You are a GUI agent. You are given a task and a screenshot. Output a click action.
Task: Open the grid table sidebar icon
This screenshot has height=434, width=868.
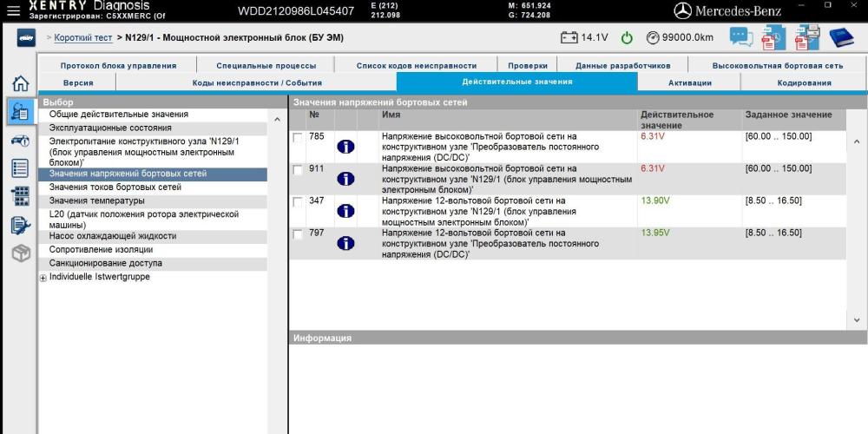(x=21, y=196)
